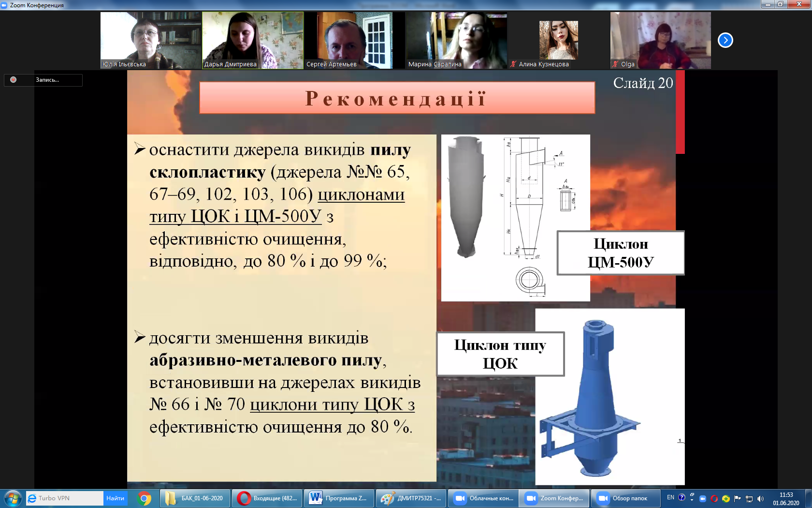This screenshot has width=812, height=508.
Task: Select Алина Кузнецова's participant tile
Action: click(x=559, y=40)
